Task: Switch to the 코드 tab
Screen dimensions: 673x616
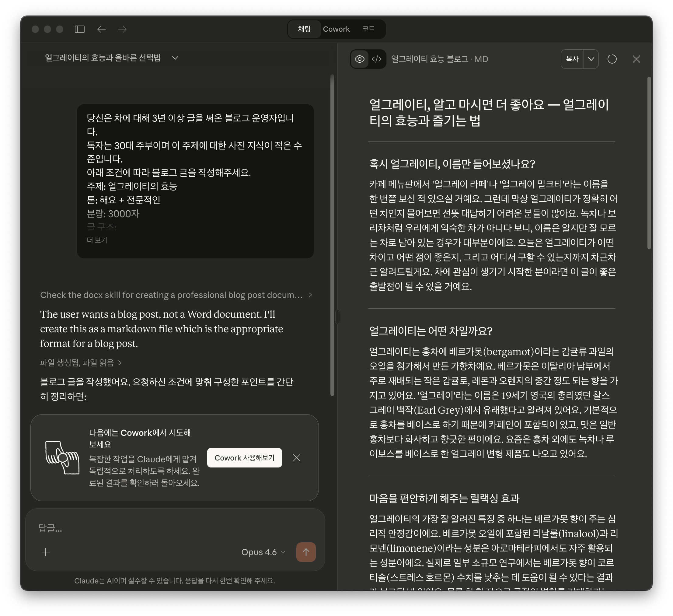Action: 368,30
